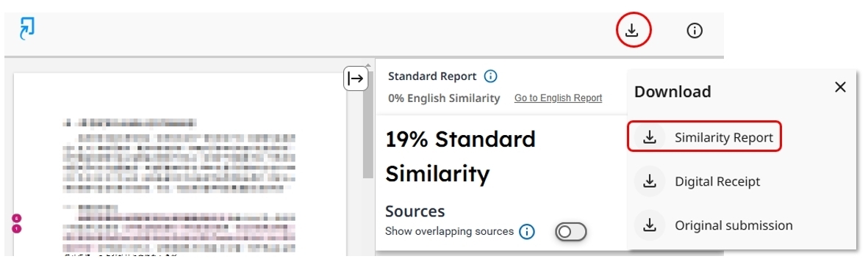Click the Download panel title
This screenshot has width=868, height=270.
pos(672,91)
